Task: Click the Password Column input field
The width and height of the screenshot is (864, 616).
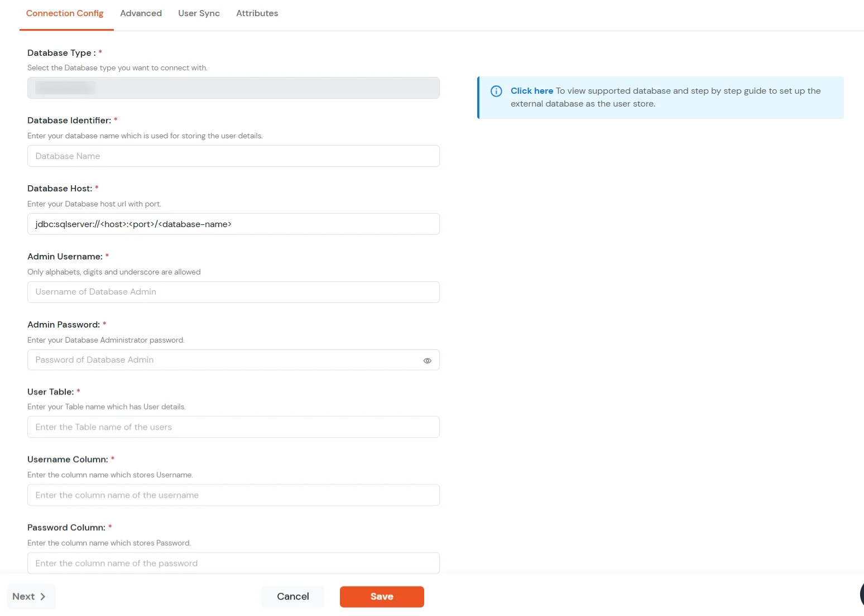Action: (x=233, y=563)
